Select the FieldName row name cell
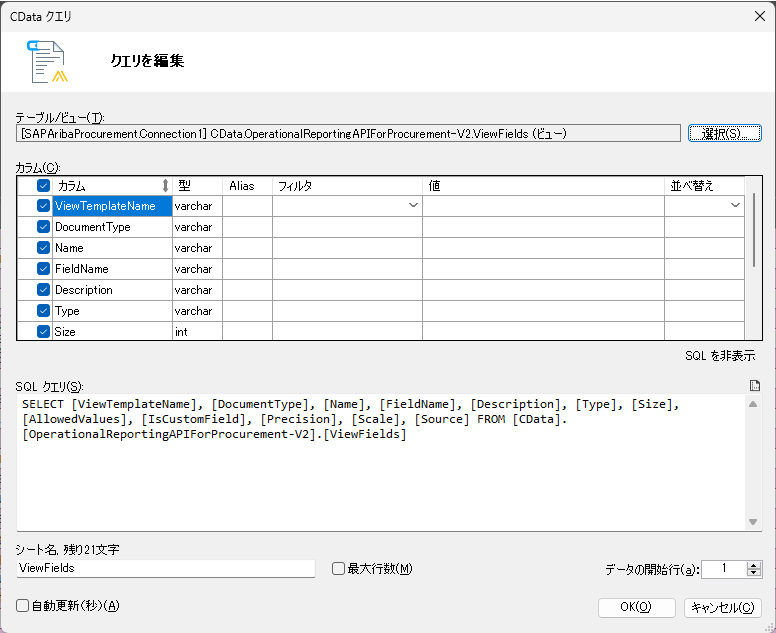 coord(112,269)
